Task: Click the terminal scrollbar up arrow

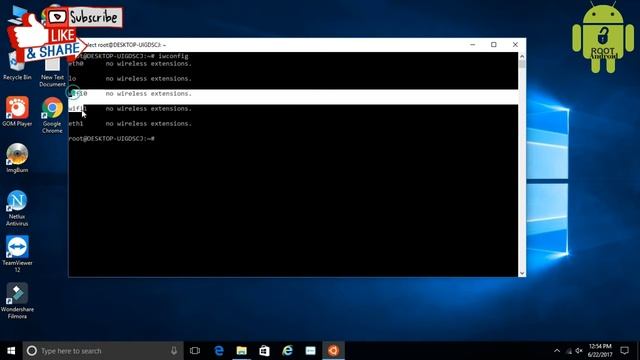Action: pos(522,56)
